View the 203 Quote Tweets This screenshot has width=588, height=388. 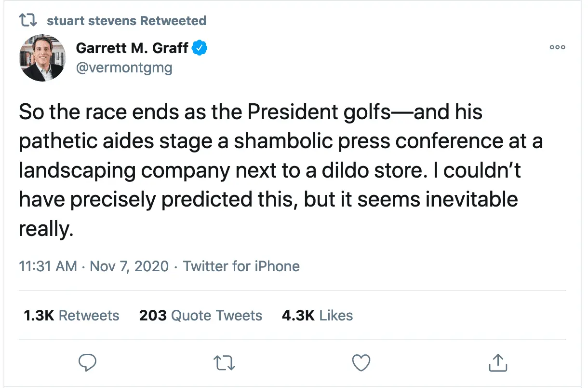pos(200,316)
